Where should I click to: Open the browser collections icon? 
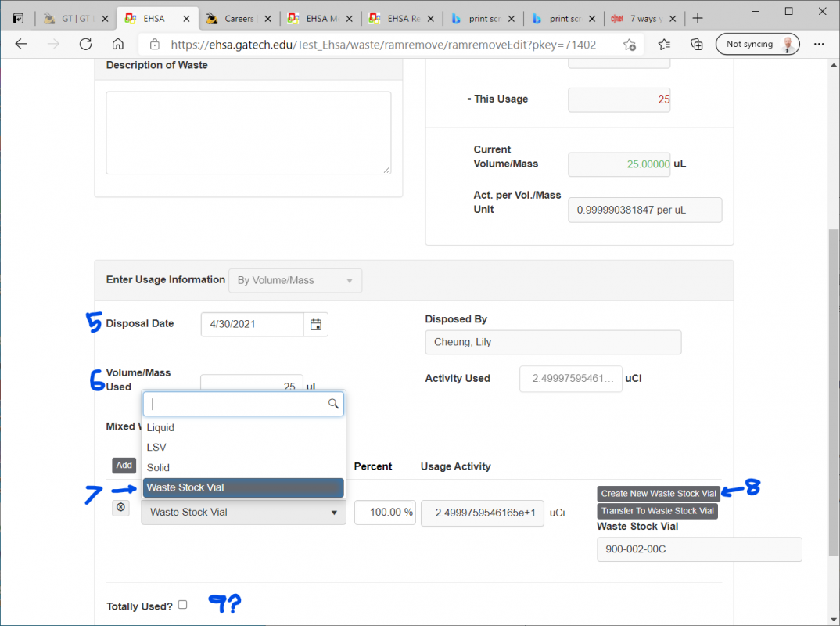click(x=696, y=45)
